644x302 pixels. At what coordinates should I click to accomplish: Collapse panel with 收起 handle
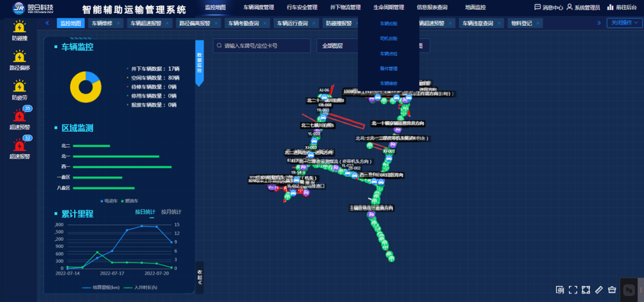tap(200, 278)
